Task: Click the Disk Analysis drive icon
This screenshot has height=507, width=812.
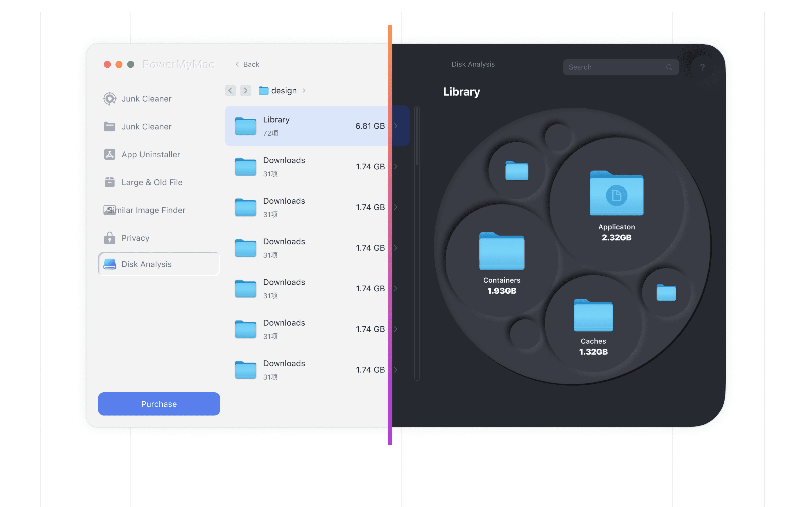Action: pos(109,264)
